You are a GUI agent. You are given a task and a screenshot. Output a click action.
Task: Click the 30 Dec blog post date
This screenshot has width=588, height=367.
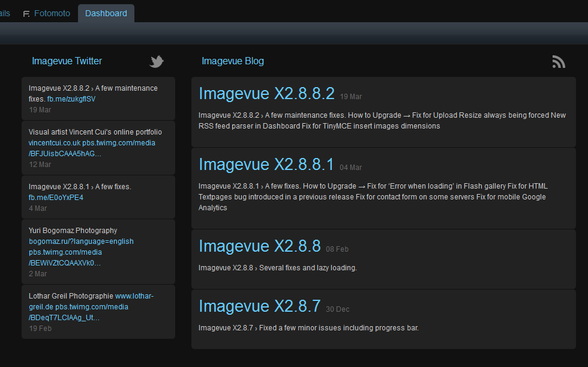(337, 309)
